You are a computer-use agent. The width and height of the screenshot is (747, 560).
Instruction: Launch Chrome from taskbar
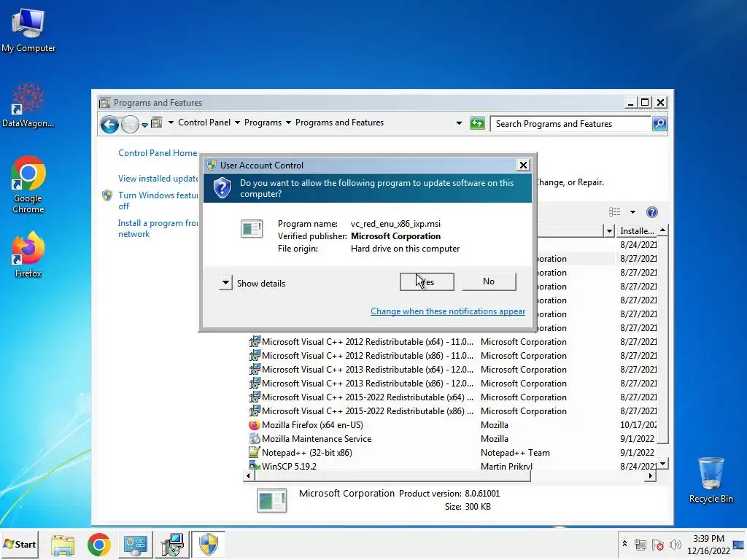coord(99,545)
